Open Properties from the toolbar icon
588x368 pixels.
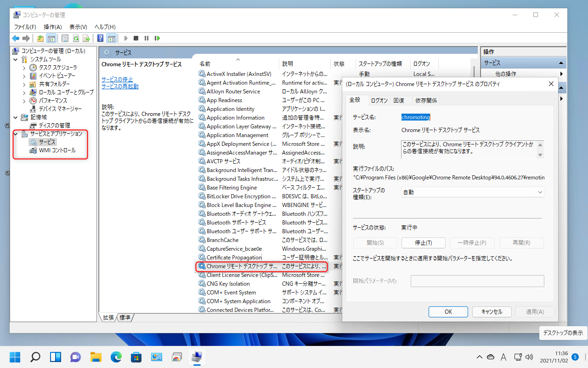pyautogui.click(x=65, y=38)
